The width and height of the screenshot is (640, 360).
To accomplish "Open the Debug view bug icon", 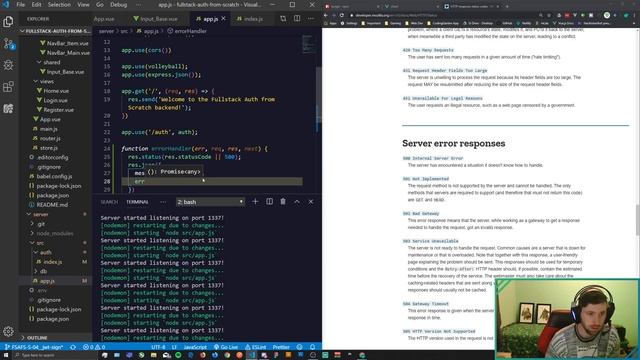I will click(8, 65).
